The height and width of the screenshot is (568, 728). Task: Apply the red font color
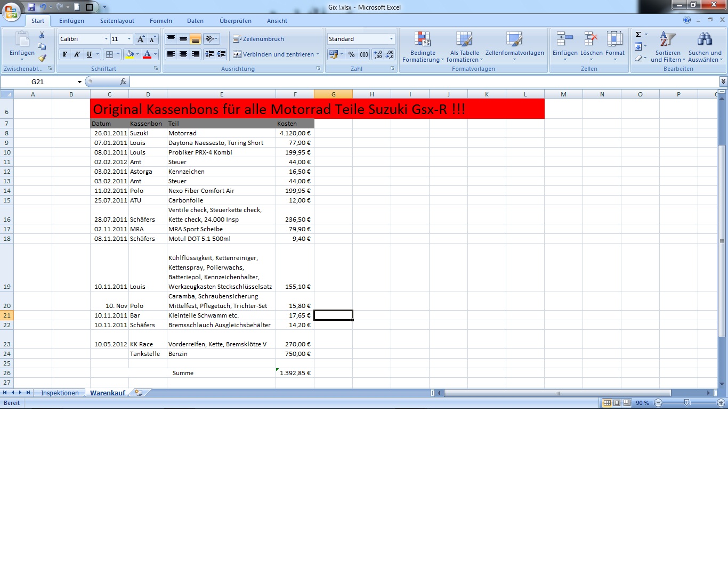point(148,54)
